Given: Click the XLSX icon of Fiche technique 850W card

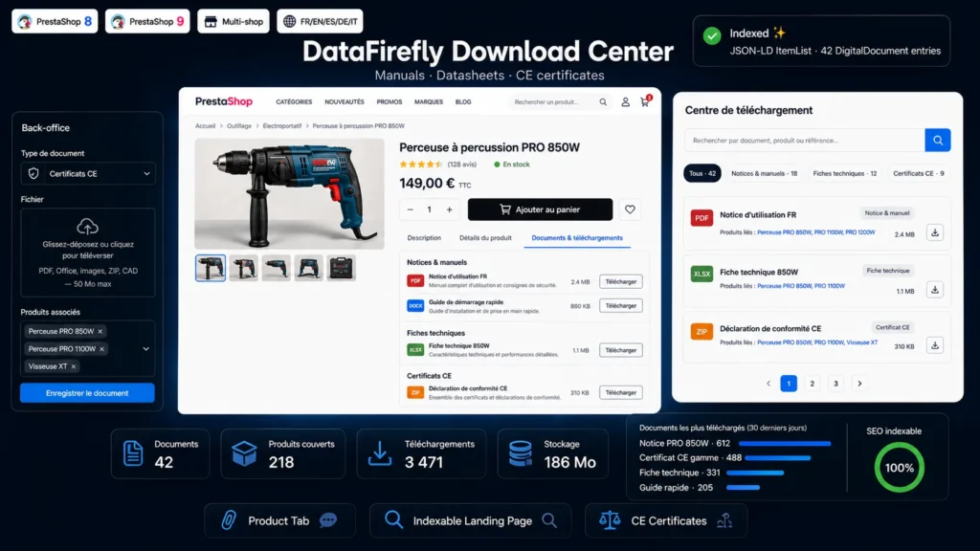Looking at the screenshot, I should (702, 274).
